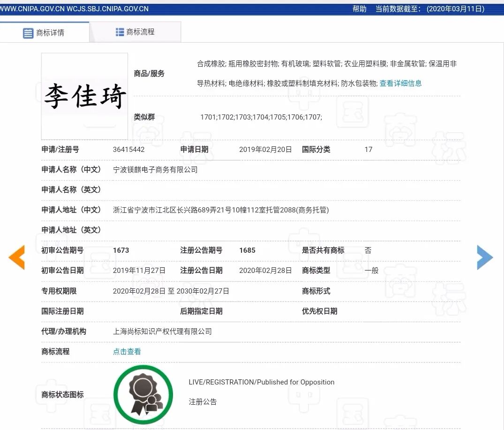This screenshot has height=430, width=504.
Task: Click the left orange navigation arrow
Action: click(17, 257)
